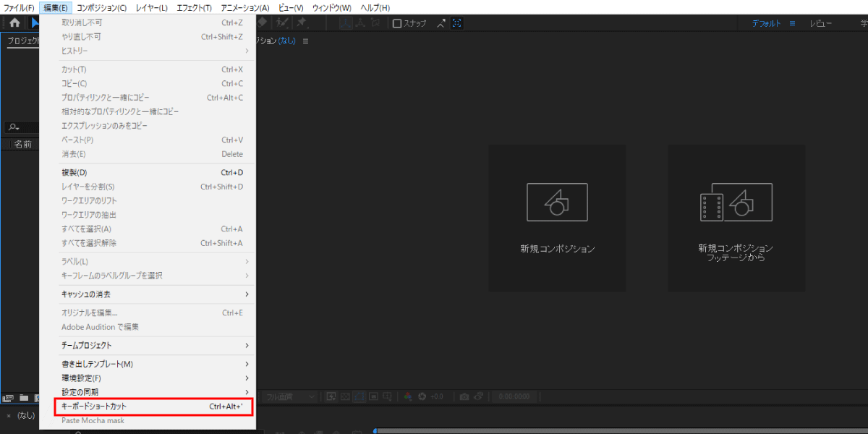Screen dimensions: 868x434
Task: Select カット(T) menu item
Action: click(147, 69)
